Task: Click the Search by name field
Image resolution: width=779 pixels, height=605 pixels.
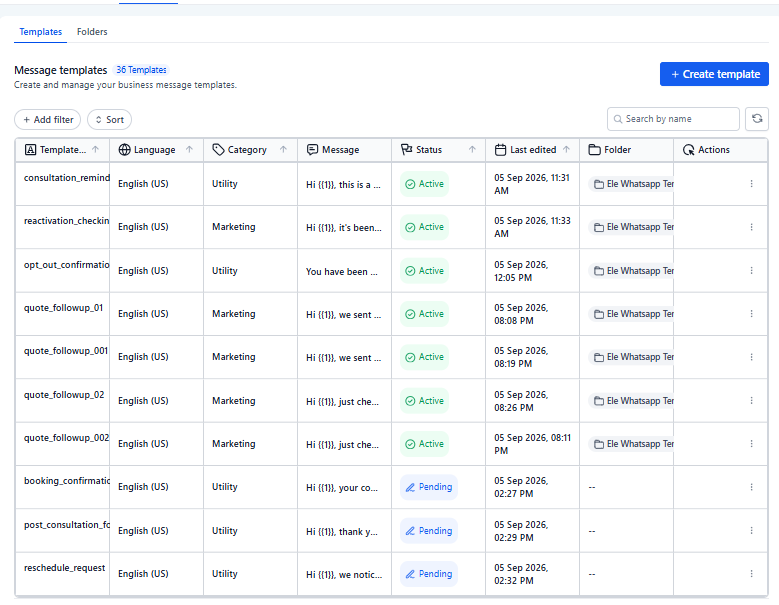Action: [673, 119]
